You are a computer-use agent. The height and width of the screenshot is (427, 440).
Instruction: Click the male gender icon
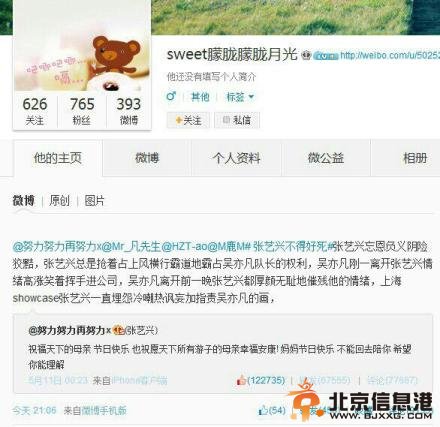tap(171, 96)
